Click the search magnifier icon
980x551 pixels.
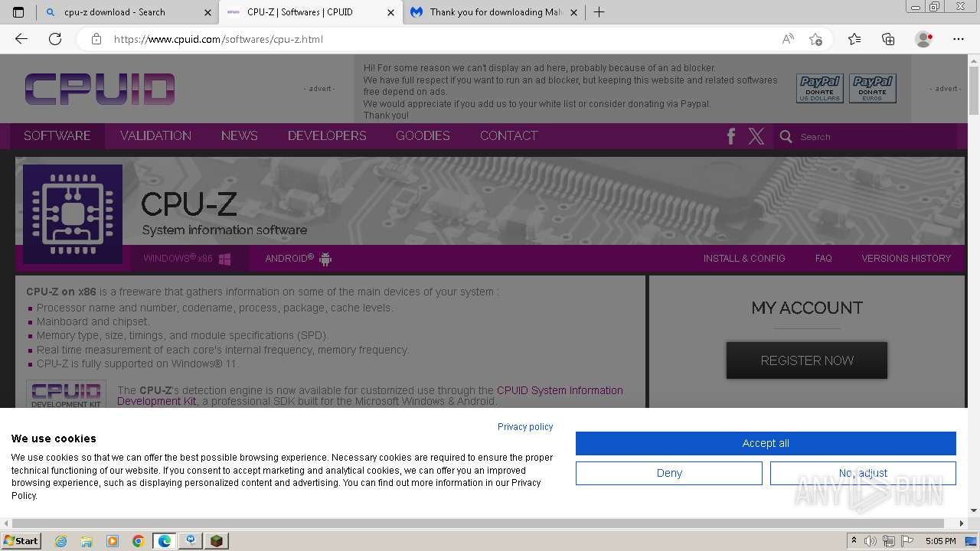(x=786, y=136)
